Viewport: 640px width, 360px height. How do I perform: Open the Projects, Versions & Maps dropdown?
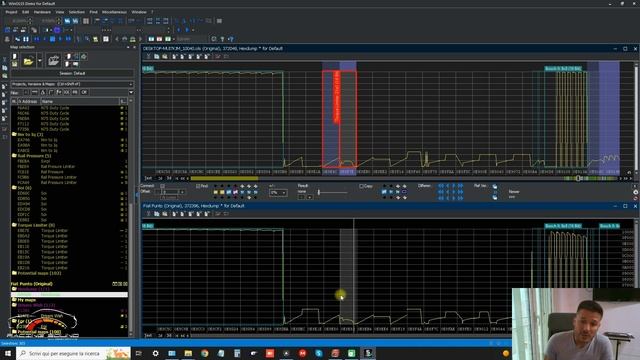[72, 84]
